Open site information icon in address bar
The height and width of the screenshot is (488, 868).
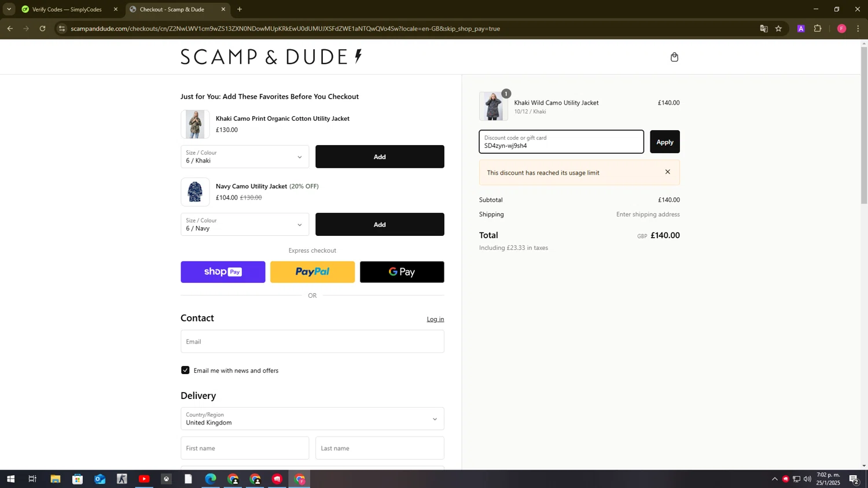click(62, 28)
